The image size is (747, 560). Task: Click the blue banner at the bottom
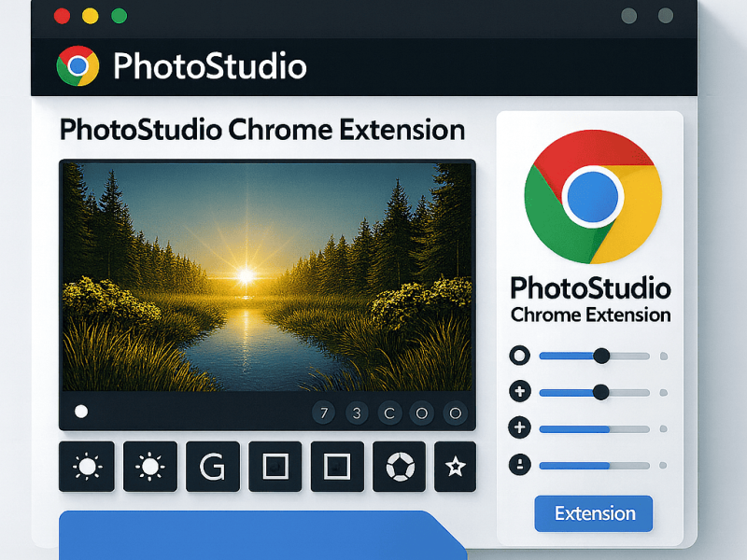262,535
